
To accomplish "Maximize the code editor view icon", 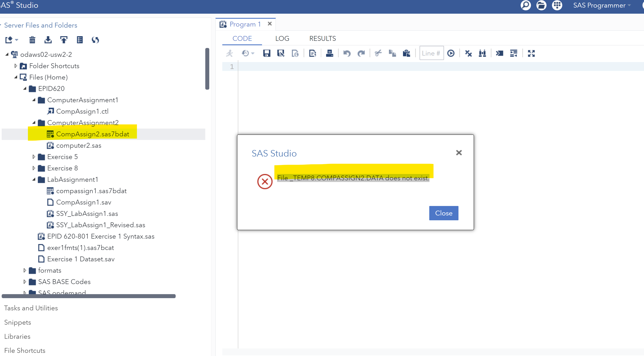I will pyautogui.click(x=531, y=53).
